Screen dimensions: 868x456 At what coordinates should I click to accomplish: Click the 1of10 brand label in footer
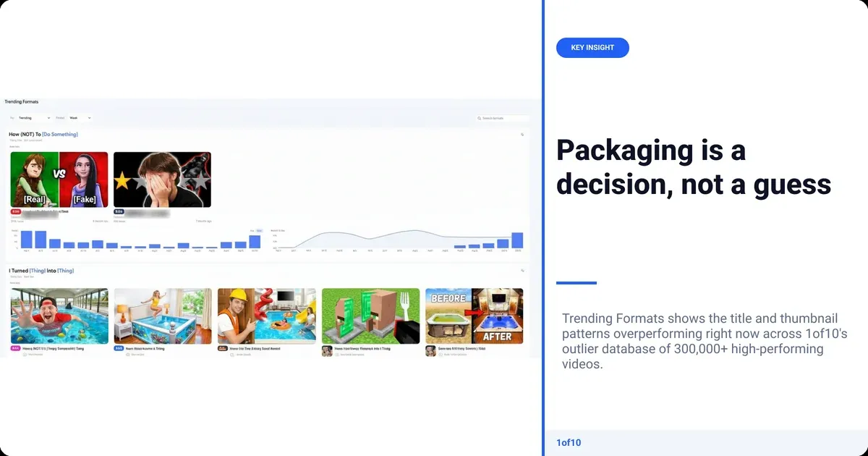pos(569,443)
